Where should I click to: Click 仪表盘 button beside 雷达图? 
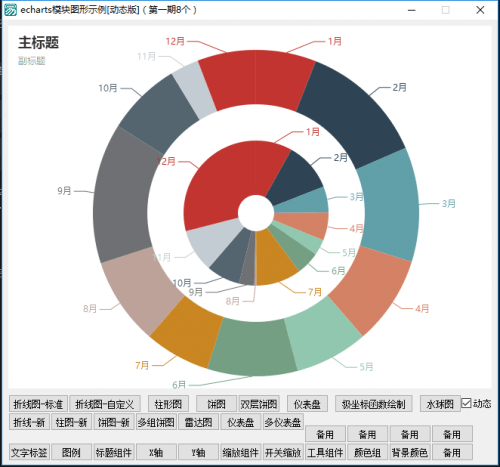click(x=241, y=422)
